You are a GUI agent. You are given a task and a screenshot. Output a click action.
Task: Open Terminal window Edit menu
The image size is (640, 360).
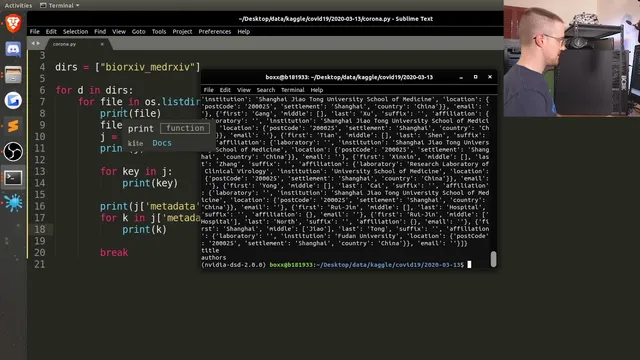(225, 90)
